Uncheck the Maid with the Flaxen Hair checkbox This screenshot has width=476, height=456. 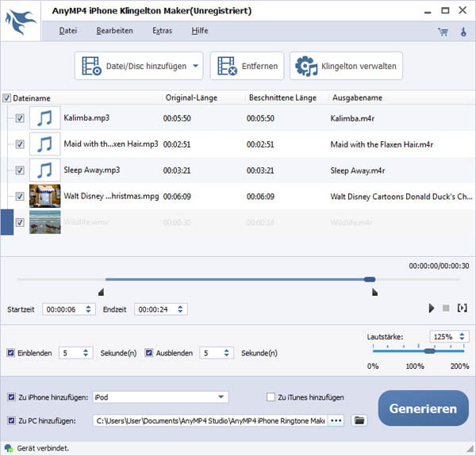tap(20, 144)
